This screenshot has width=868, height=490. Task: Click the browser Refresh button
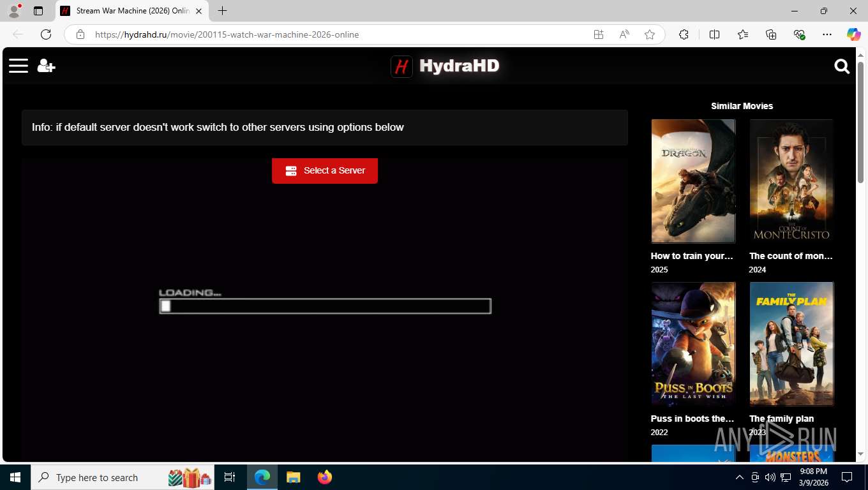coord(46,34)
